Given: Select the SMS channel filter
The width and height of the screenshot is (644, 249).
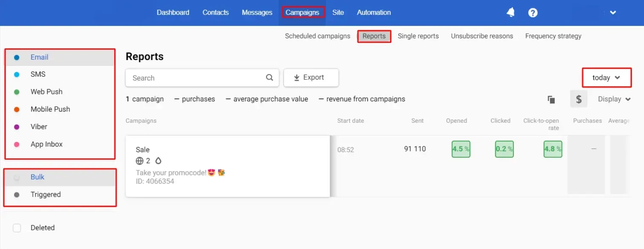Looking at the screenshot, I should (x=38, y=74).
